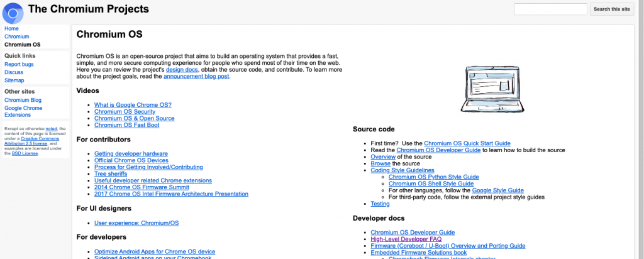Click the Search this site button
Image resolution: width=644 pixels, height=259 pixels.
click(611, 9)
